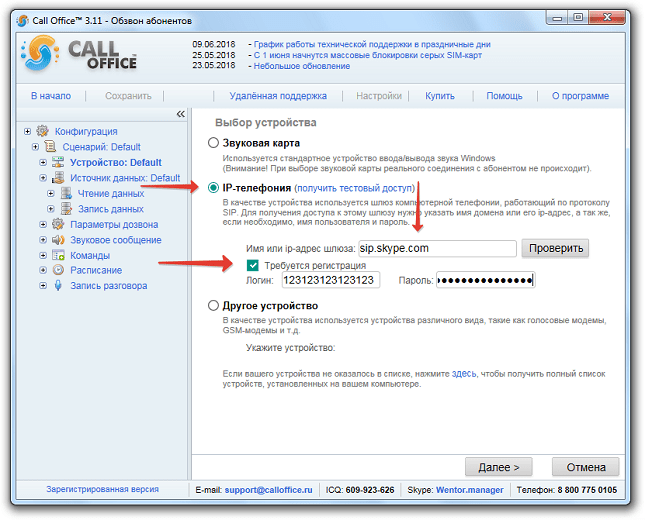Click the Чтение данных icon
This screenshot has width=645, height=520.
tap(66, 193)
